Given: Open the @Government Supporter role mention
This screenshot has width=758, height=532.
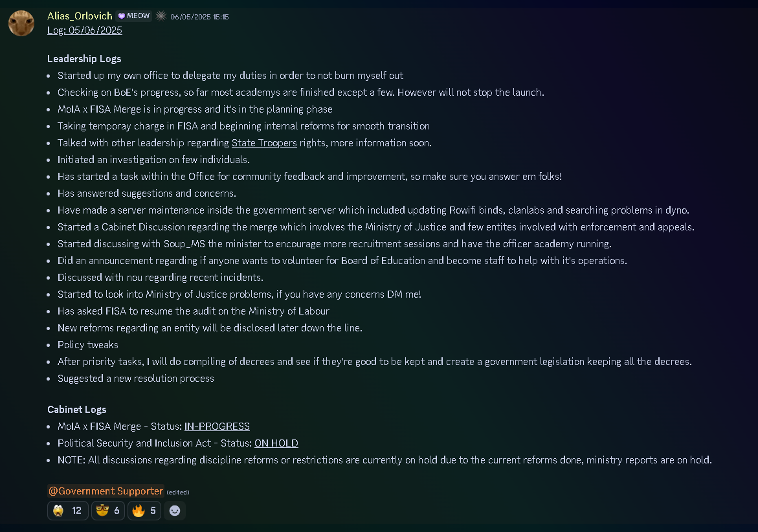Looking at the screenshot, I should (x=106, y=491).
